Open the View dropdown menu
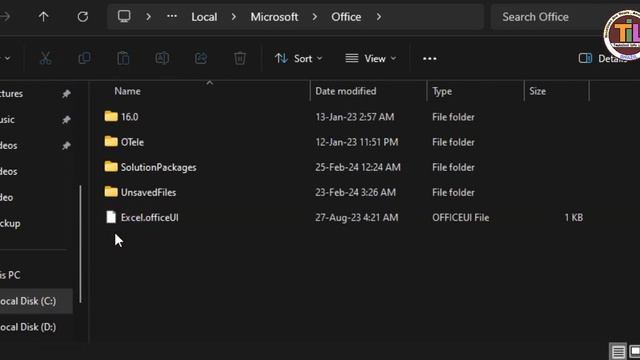Screen dimensions: 640x360 tap(371, 58)
